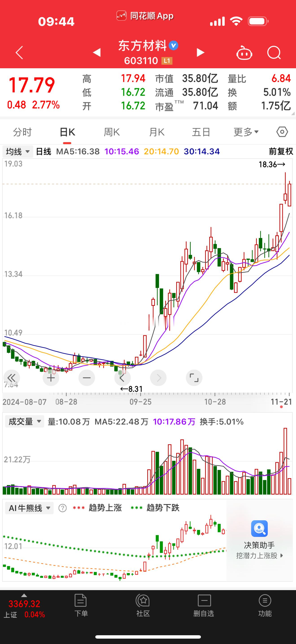Tap 额 1.75亿 turnover value
Viewport: 296px width, 644px height.
tap(276, 106)
